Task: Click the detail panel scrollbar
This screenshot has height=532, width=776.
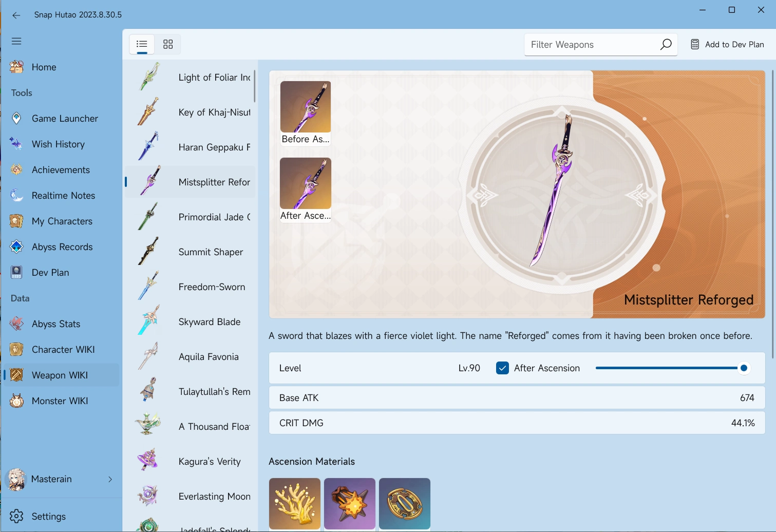Action: tap(772, 214)
